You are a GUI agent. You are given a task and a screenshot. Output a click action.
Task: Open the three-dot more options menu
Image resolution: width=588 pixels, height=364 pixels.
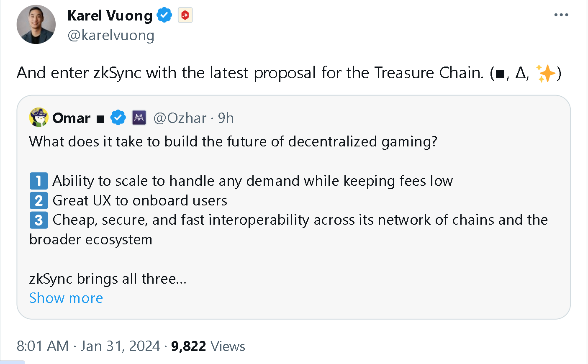[561, 15]
